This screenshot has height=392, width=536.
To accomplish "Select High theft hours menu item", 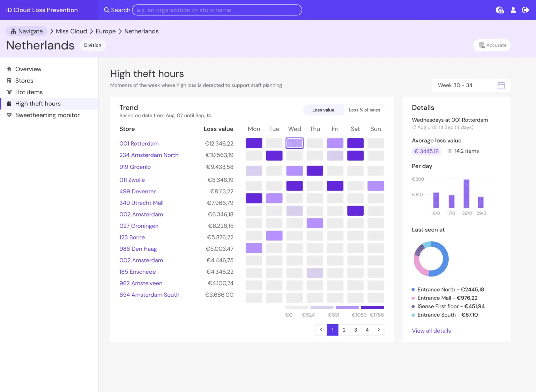I will pyautogui.click(x=38, y=104).
